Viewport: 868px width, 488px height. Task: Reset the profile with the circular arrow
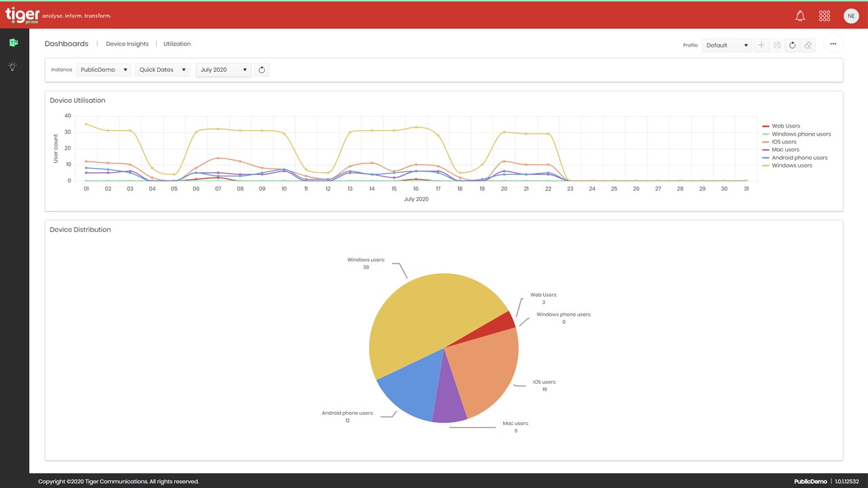[792, 45]
